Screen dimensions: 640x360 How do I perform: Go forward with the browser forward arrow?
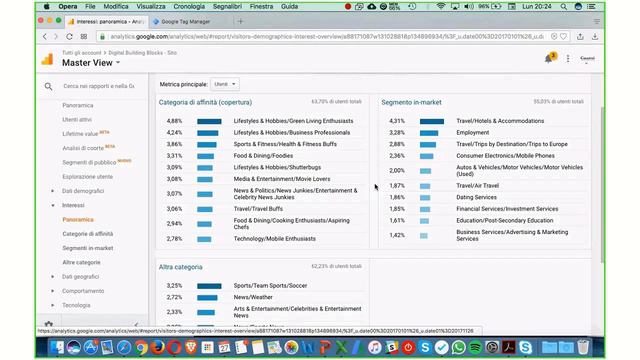coord(56,37)
